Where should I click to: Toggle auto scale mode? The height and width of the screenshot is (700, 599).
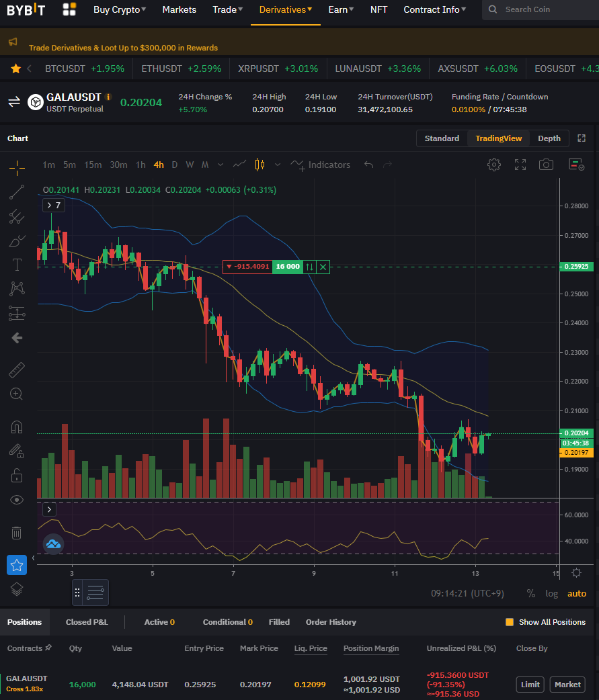577,594
